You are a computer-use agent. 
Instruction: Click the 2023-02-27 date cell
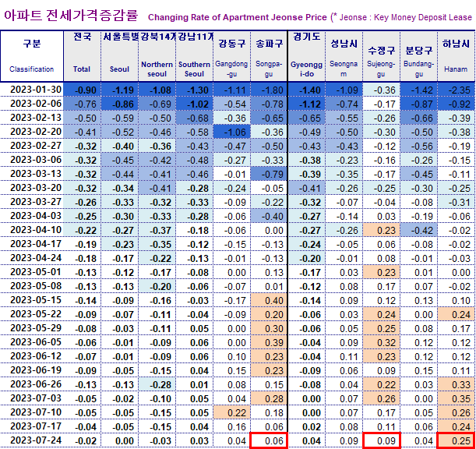(32, 146)
